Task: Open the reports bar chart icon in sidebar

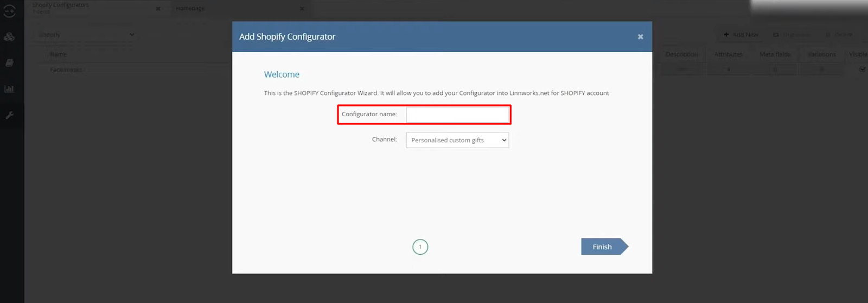Action: pos(9,89)
